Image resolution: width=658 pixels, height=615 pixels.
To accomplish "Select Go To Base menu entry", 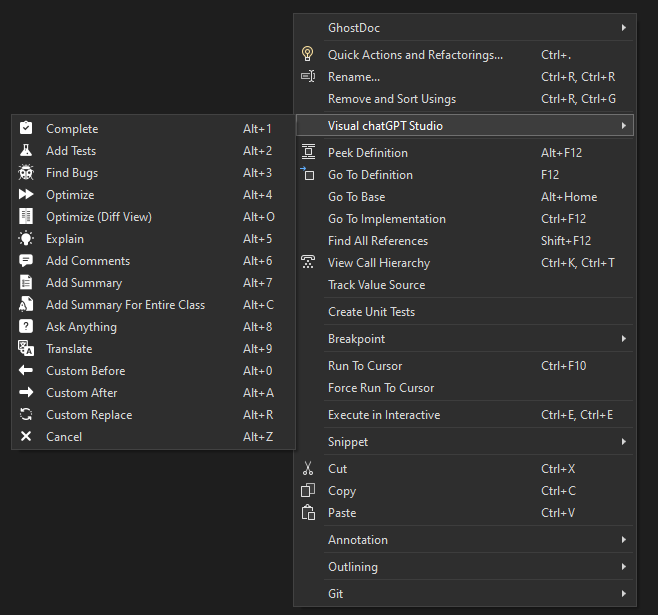I will click(x=465, y=197).
